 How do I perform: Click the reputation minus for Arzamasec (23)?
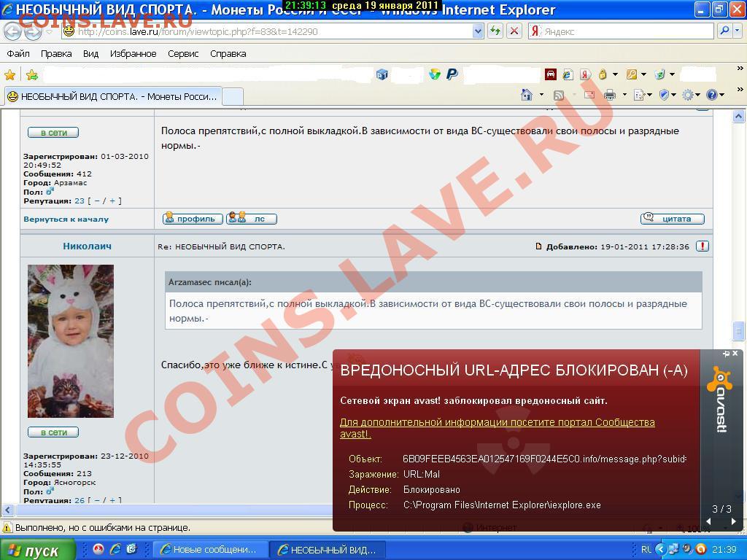pyautogui.click(x=97, y=201)
